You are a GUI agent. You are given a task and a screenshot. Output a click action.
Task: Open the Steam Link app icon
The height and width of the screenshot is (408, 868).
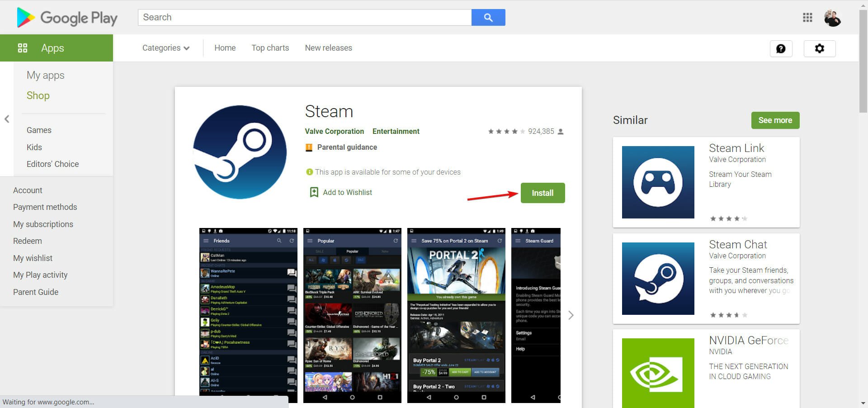658,182
